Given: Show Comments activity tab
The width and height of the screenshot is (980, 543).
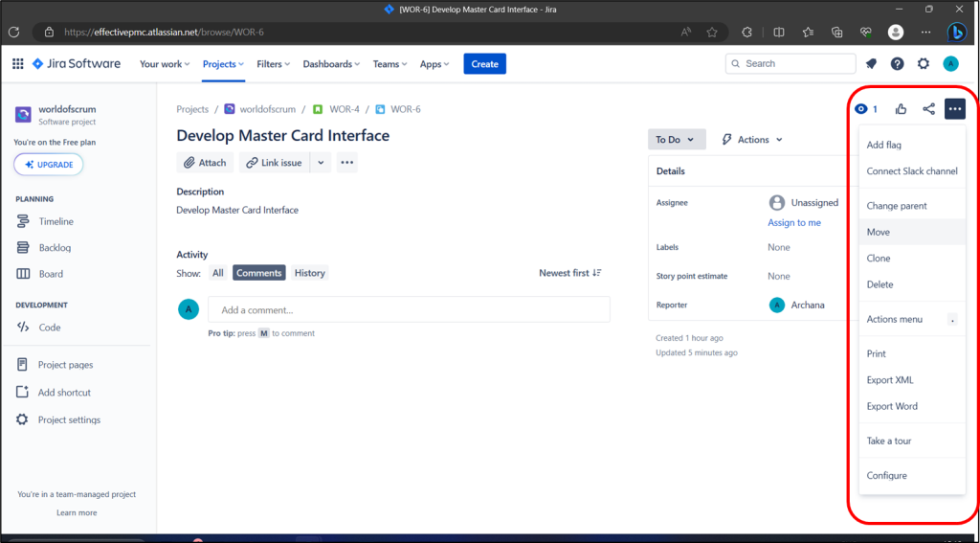Looking at the screenshot, I should (x=259, y=273).
